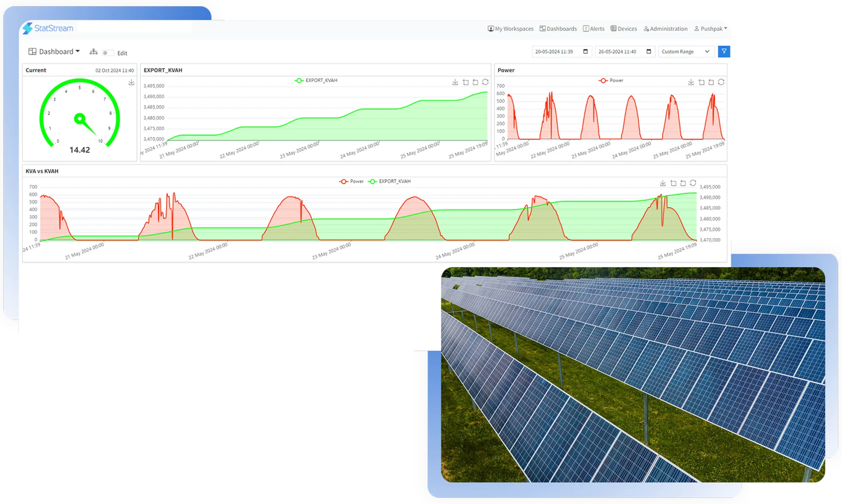This screenshot has height=504, width=842.
Task: Apply the blue filter button
Action: point(724,51)
